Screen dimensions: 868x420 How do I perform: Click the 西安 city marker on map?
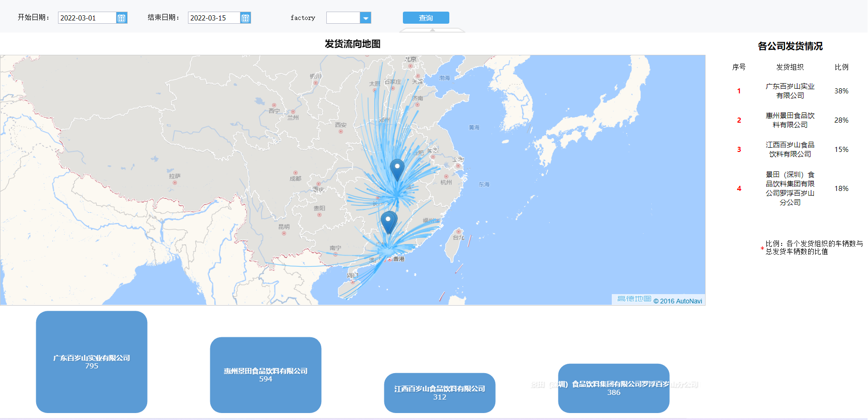pyautogui.click(x=341, y=131)
